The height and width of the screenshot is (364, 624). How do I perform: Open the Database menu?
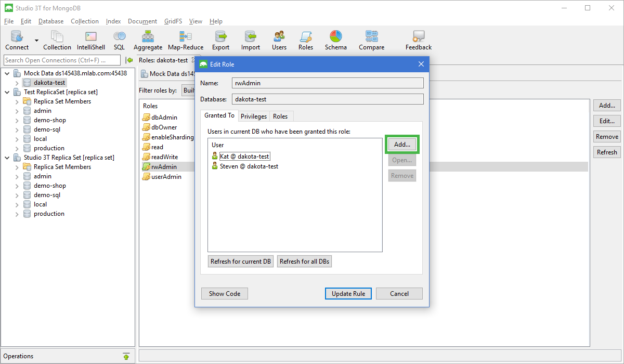tap(50, 21)
